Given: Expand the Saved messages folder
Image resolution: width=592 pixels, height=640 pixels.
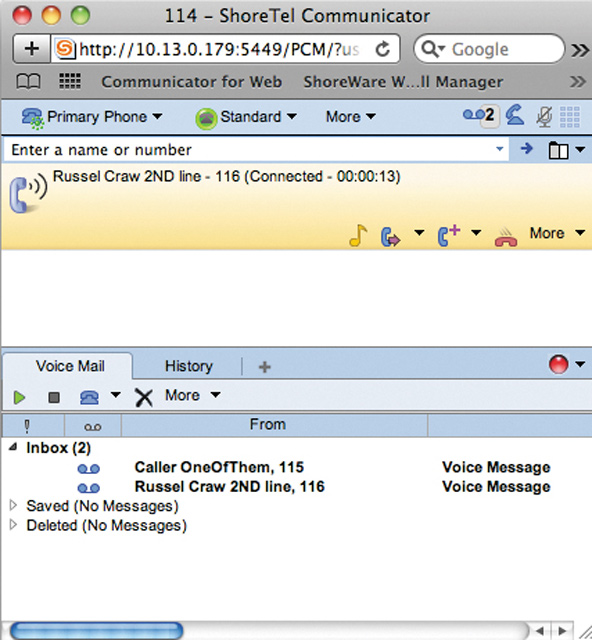Looking at the screenshot, I should click(x=13, y=505).
